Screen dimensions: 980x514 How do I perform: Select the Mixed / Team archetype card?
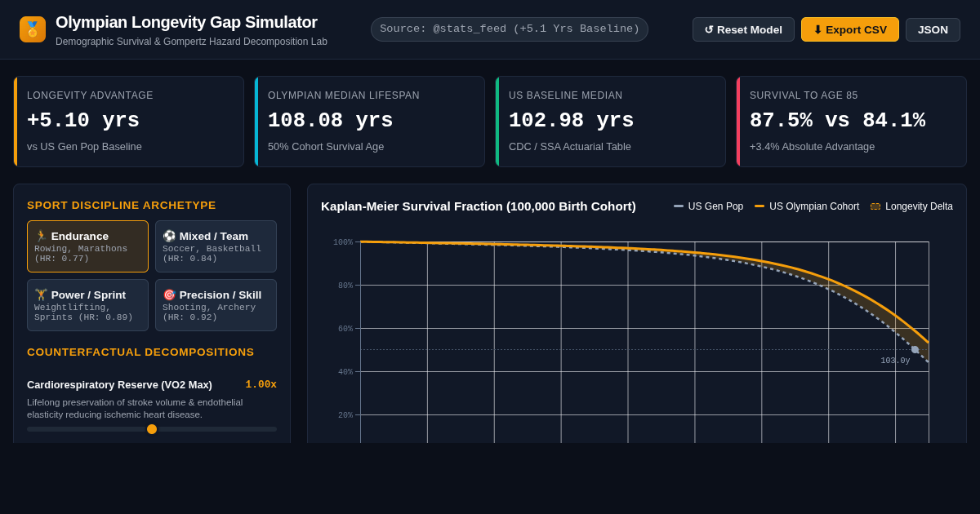(x=216, y=246)
